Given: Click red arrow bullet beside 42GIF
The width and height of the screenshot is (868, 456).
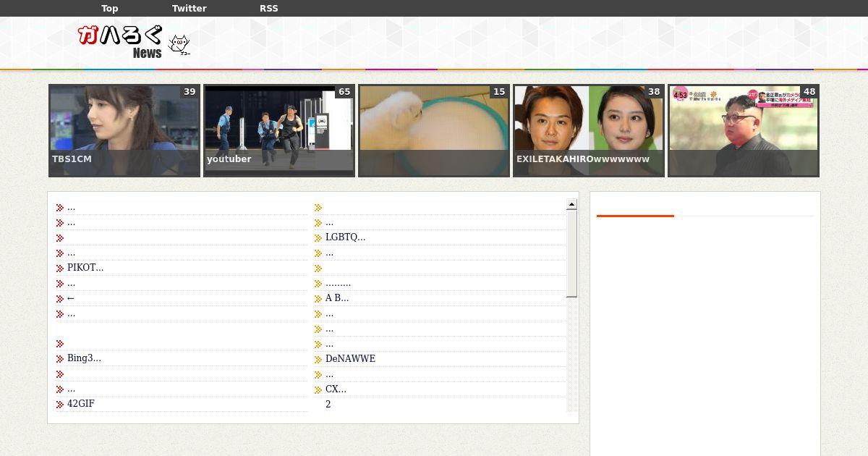Looking at the screenshot, I should 60,405.
